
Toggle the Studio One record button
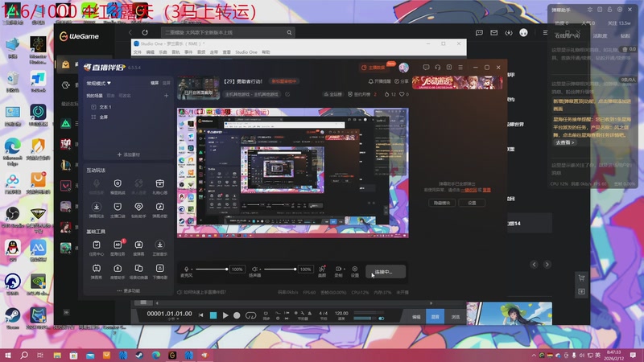click(237, 315)
